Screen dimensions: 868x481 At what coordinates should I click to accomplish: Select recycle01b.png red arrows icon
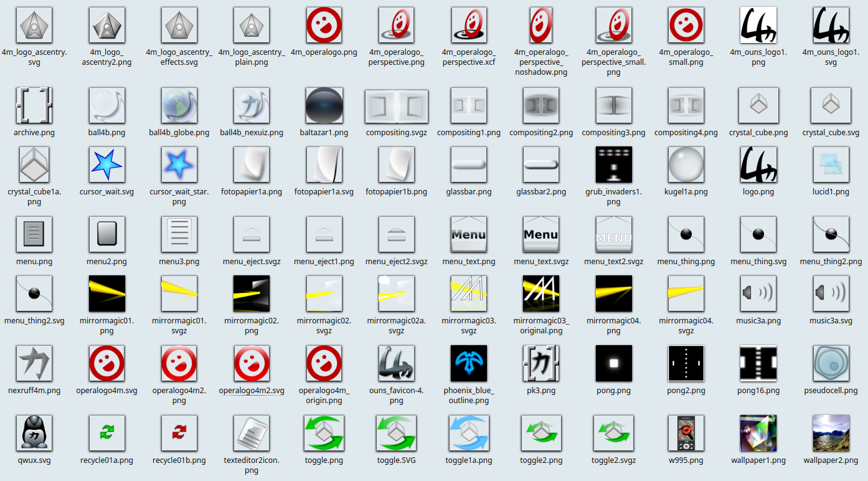179,433
